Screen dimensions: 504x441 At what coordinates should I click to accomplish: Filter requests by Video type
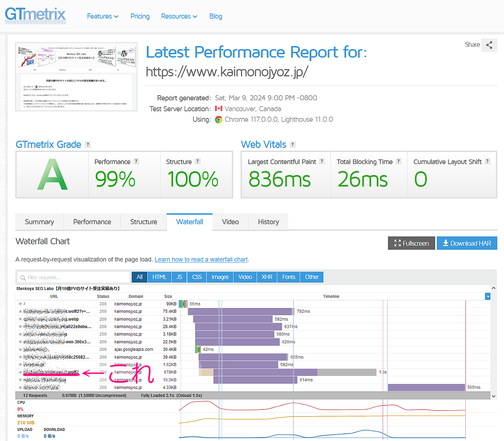coord(245,277)
